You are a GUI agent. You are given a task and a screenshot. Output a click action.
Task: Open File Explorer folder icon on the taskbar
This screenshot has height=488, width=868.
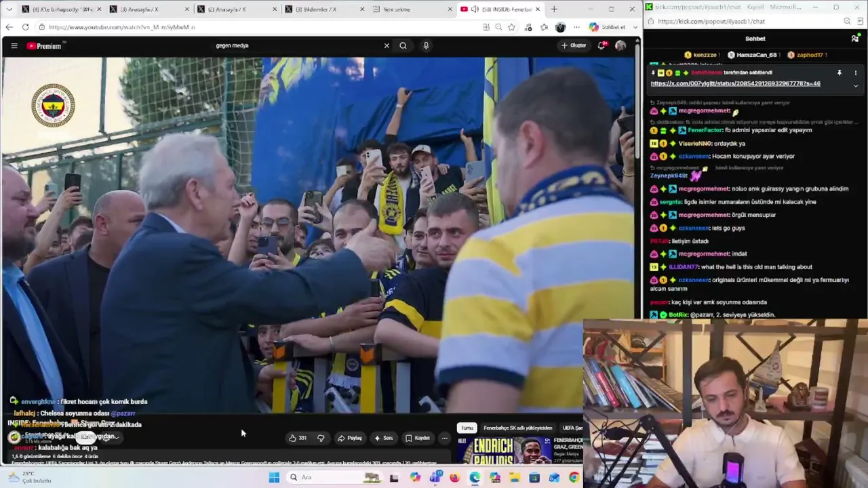pos(515,478)
